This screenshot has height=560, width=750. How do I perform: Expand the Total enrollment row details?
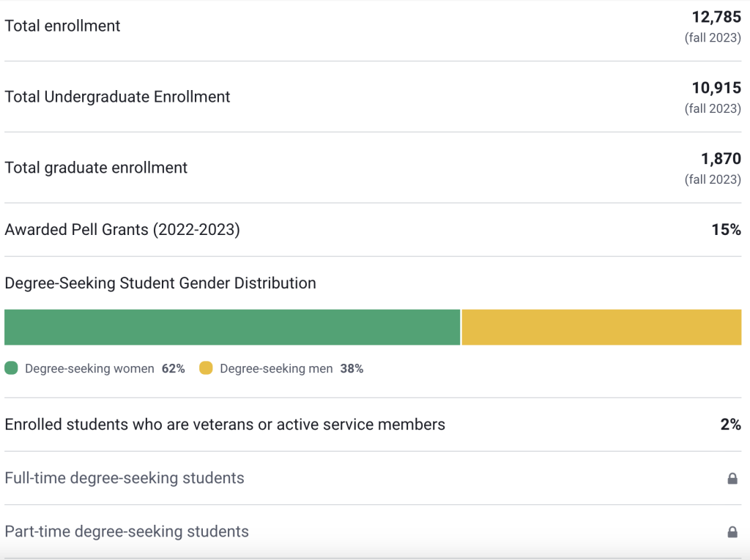coord(62,26)
